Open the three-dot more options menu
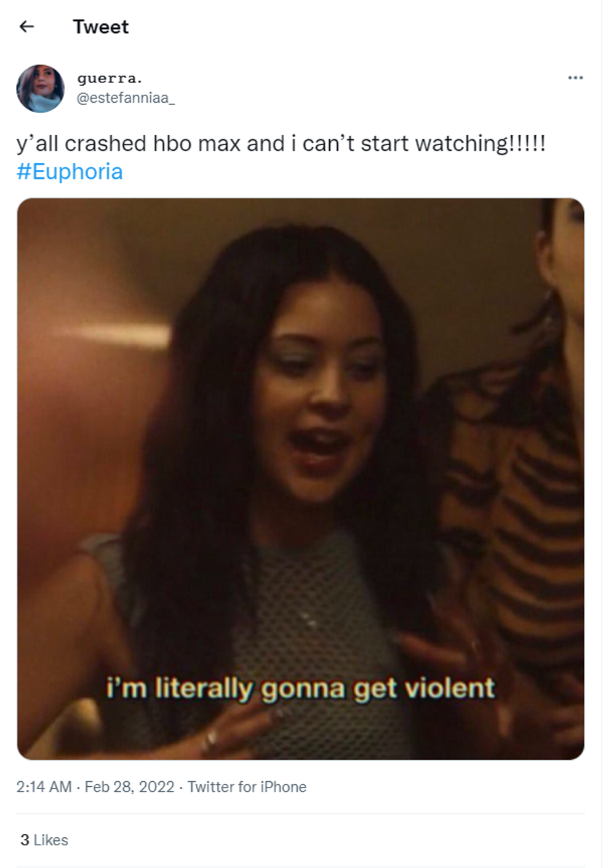Image resolution: width=603 pixels, height=868 pixels. pos(575,78)
